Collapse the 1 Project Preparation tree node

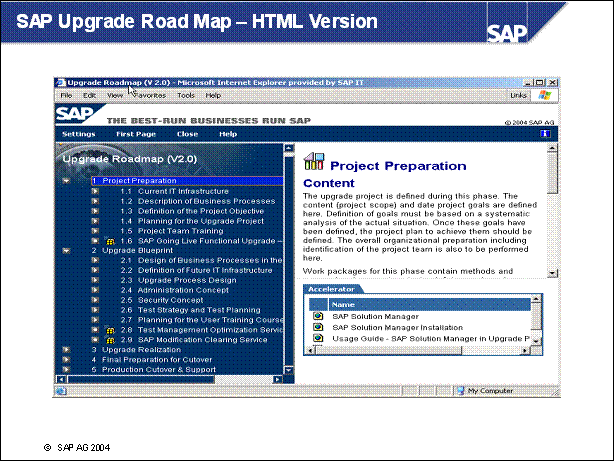tap(66, 181)
